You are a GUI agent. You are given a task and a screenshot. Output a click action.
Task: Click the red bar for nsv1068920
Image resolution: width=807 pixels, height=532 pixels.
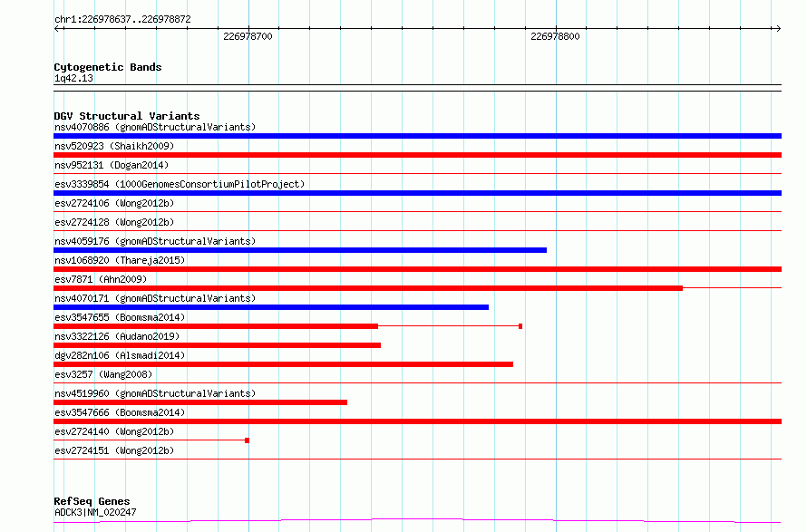click(417, 269)
